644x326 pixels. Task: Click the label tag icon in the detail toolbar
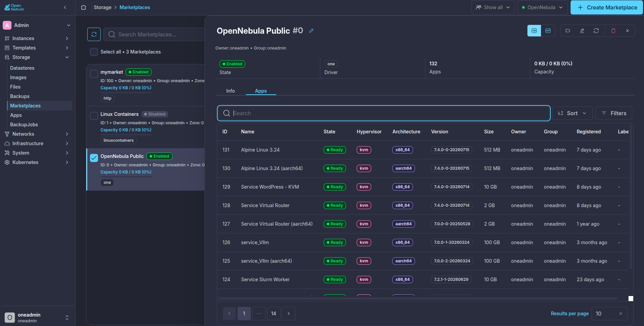point(568,31)
